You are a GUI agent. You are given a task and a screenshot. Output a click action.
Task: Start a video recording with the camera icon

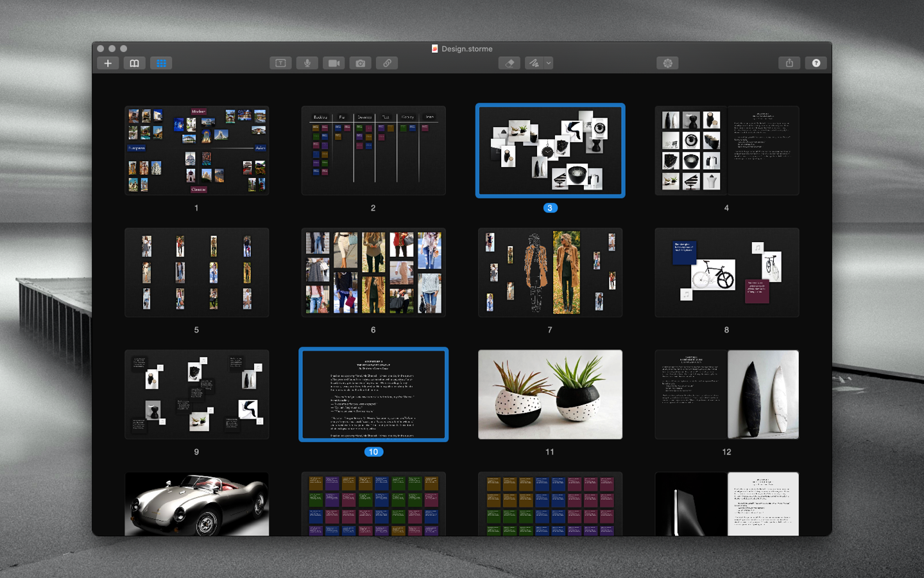point(334,63)
